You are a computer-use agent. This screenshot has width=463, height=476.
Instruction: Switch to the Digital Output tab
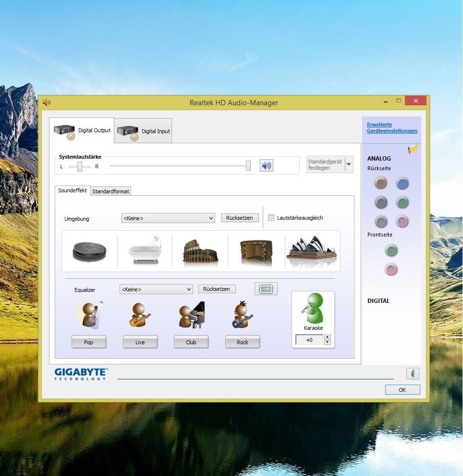pyautogui.click(x=82, y=130)
